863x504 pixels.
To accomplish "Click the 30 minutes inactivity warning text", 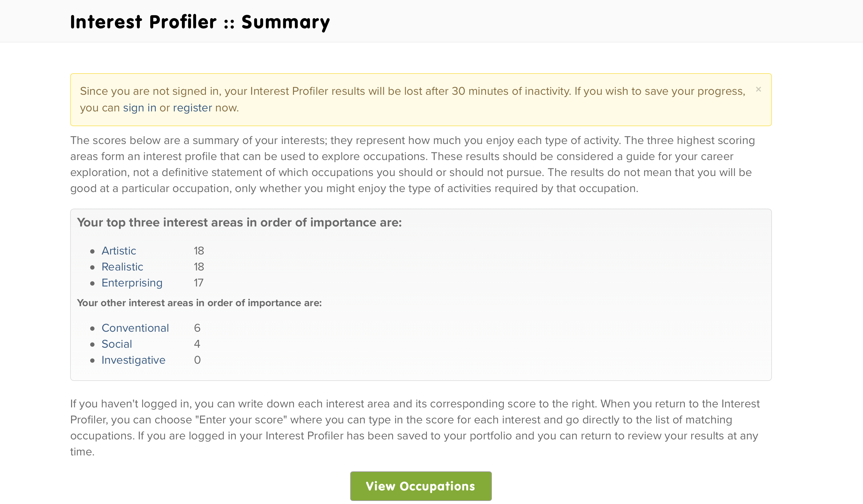I will [412, 99].
